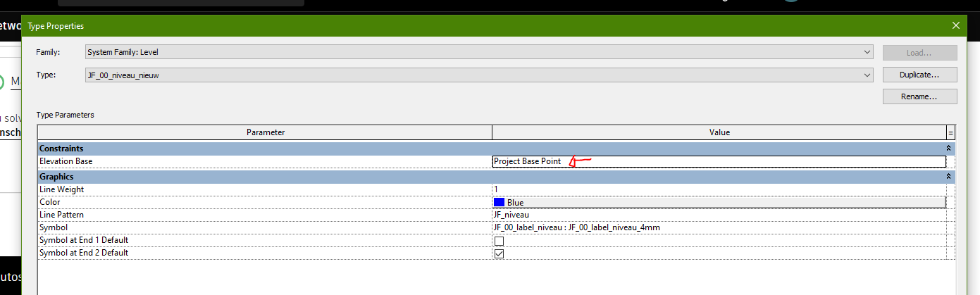The height and width of the screenshot is (295, 980).
Task: Uncheck the Symbol at End 2 Default checkbox
Action: tap(499, 253)
